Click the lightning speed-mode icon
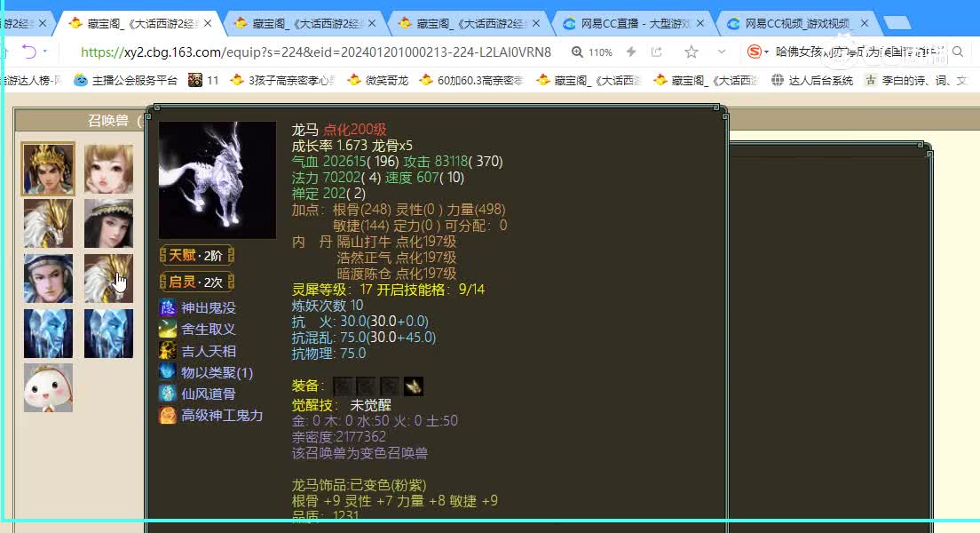 tap(630, 52)
